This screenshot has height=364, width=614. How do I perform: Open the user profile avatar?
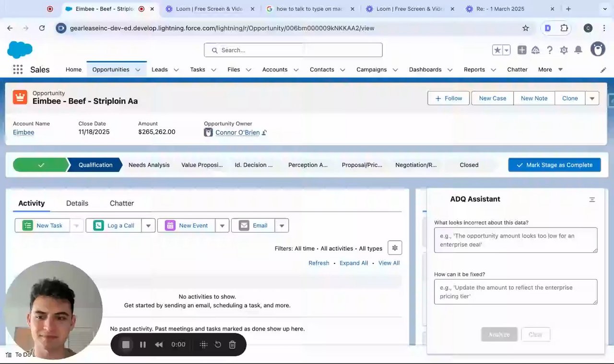(x=598, y=49)
